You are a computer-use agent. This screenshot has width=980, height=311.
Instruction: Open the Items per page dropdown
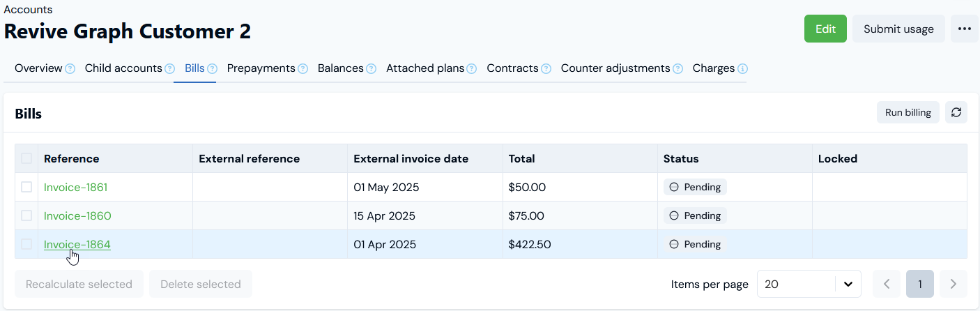coord(809,284)
